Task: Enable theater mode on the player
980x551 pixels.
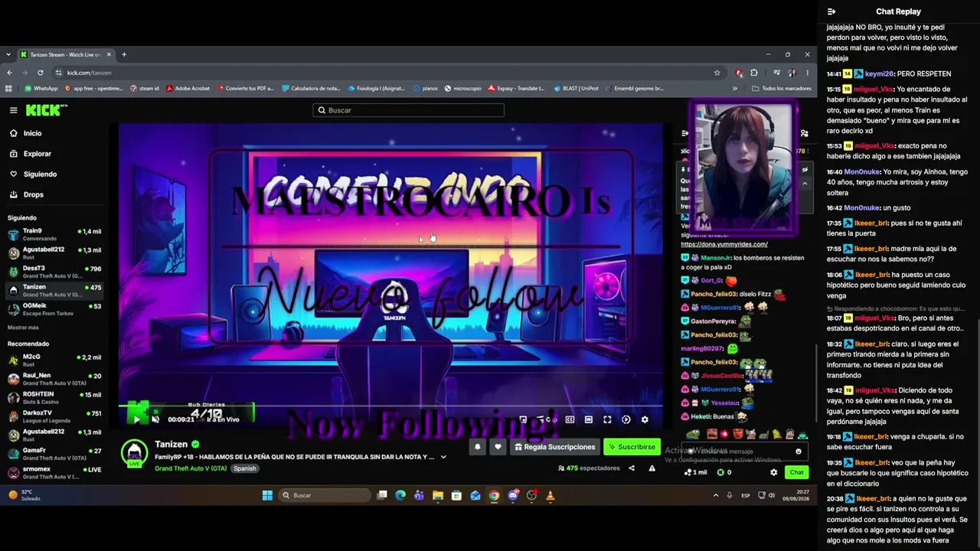Action: coord(588,419)
